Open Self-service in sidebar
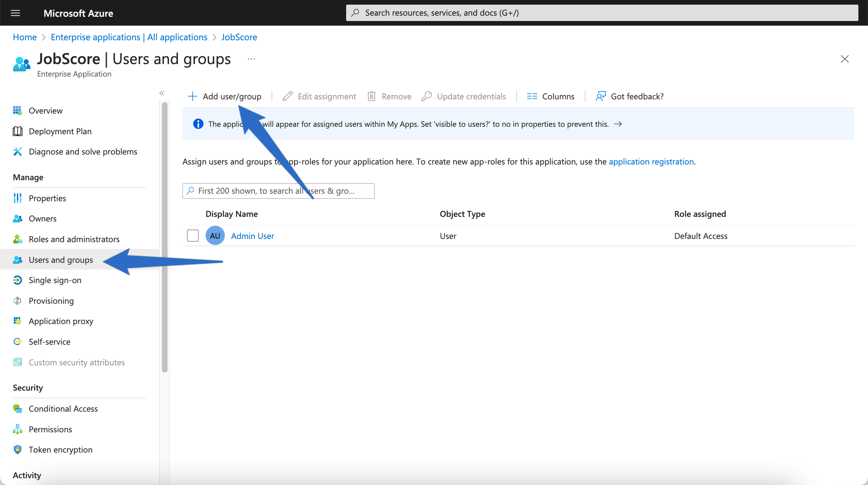This screenshot has width=868, height=485. 49,342
